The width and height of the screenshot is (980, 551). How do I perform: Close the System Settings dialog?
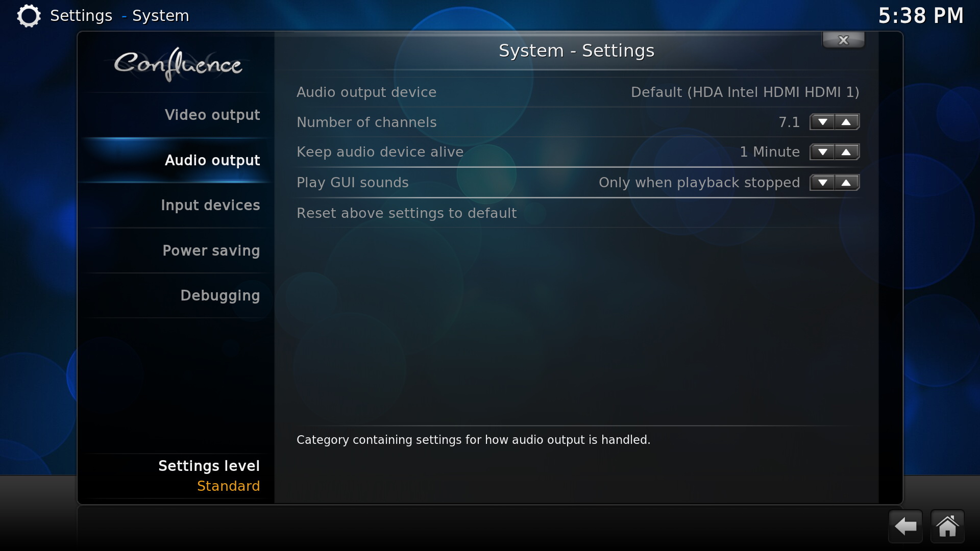(x=843, y=40)
